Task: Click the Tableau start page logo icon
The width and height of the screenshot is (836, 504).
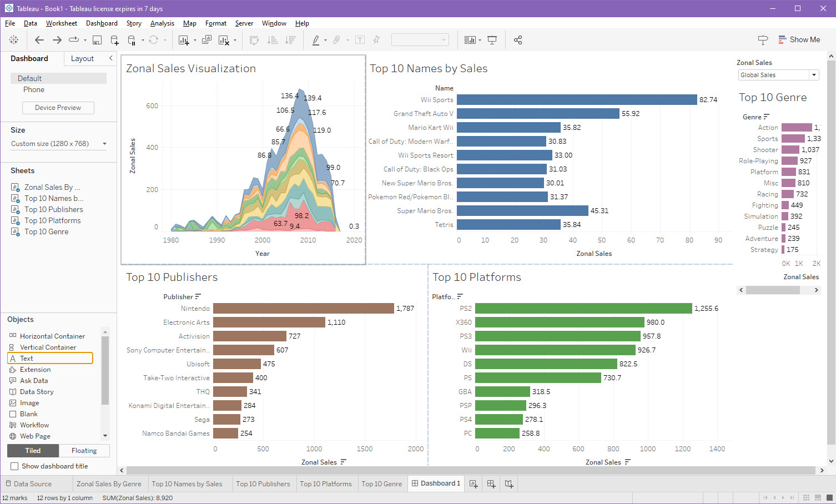Action: 14,40
